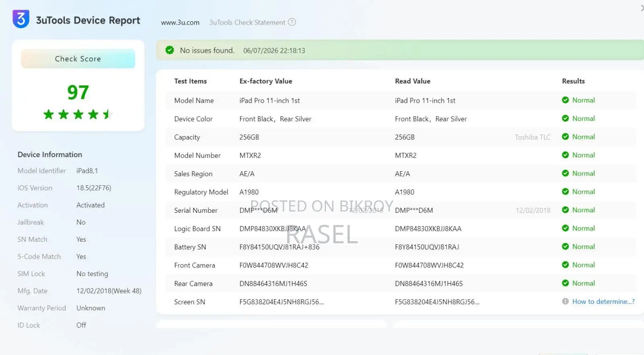This screenshot has height=355, width=644.
Task: Click the Activation value Activated
Action: click(91, 205)
